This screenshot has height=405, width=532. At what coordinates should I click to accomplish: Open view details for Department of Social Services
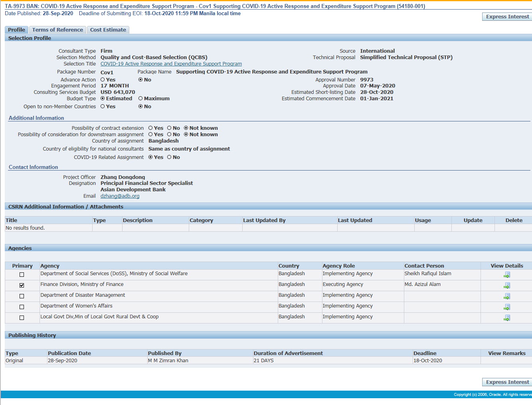(x=506, y=275)
